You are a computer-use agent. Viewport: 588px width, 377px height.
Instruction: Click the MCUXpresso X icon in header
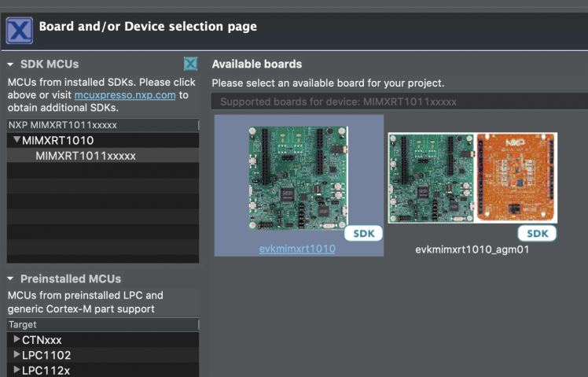(x=19, y=29)
